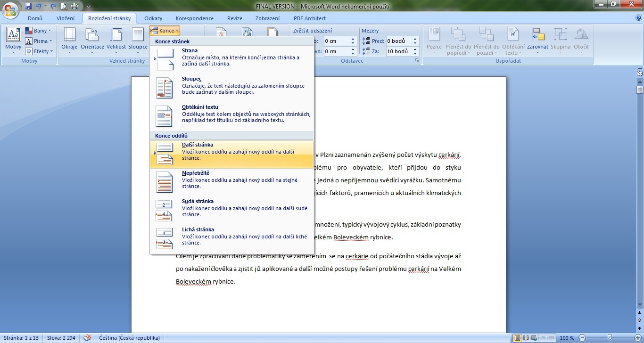The image size is (644, 343).
Task: Click the Orientace page orientation icon
Action: point(92,39)
